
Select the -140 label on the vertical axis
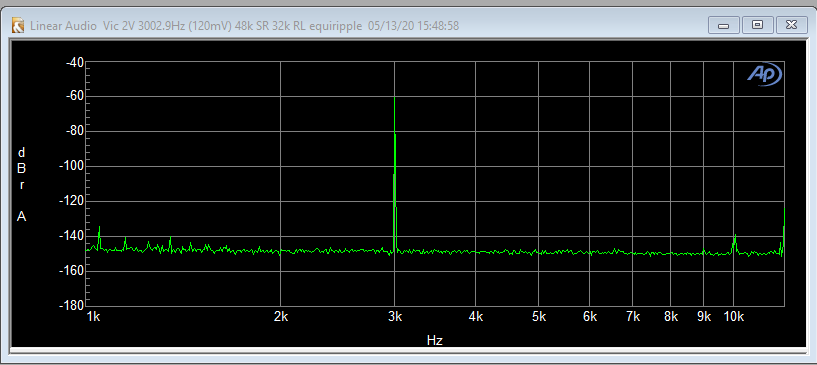click(72, 236)
